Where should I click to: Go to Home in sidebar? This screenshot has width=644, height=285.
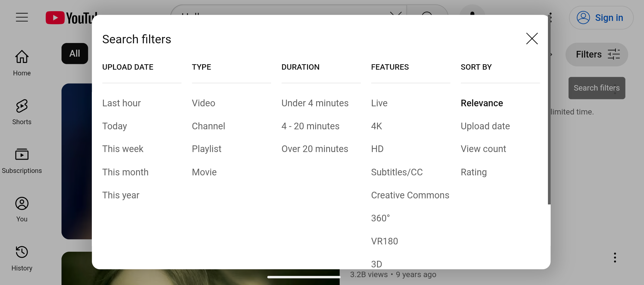tap(22, 63)
